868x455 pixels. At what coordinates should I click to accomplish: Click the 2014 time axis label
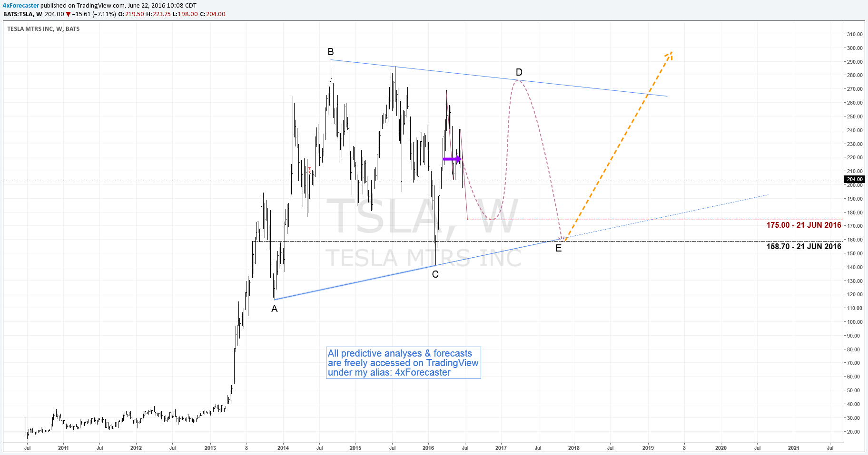click(x=283, y=448)
